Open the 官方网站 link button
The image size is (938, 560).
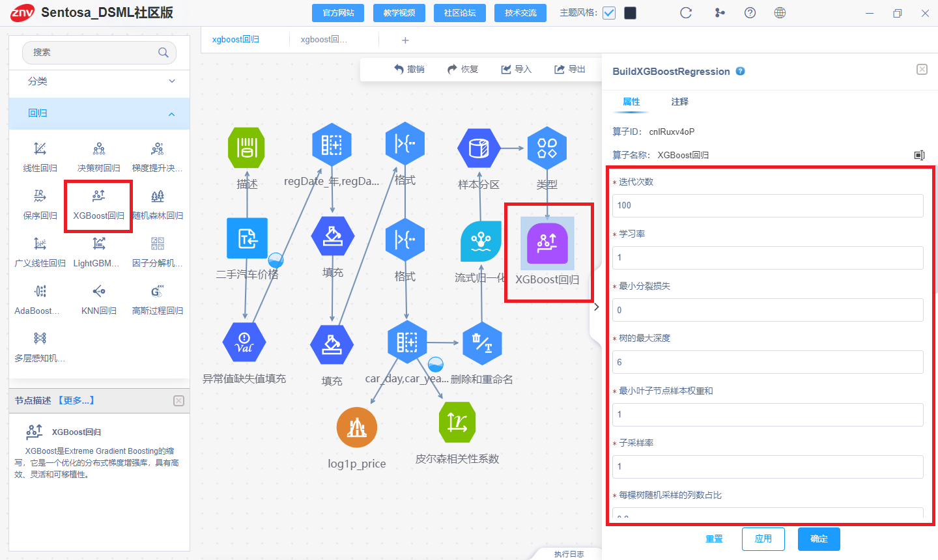point(339,13)
